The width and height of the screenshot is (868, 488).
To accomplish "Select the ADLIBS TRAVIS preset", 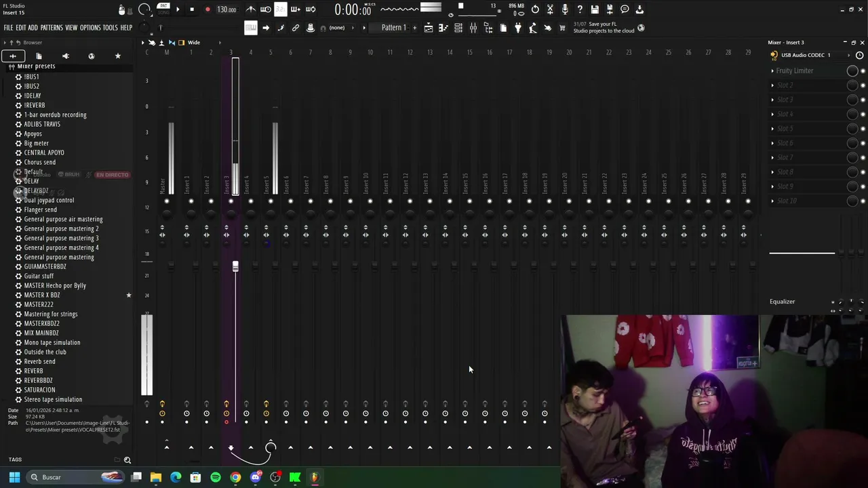I will click(x=42, y=125).
